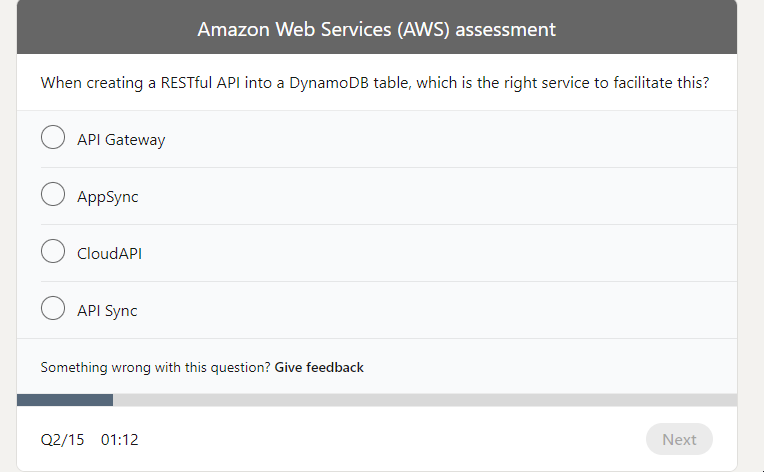The image size is (764, 472).
Task: Click the 'CloudAPI' answer label text
Action: pos(109,254)
